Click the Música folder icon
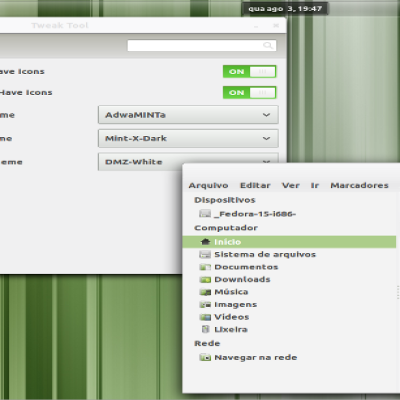The image size is (400, 400). (x=205, y=292)
